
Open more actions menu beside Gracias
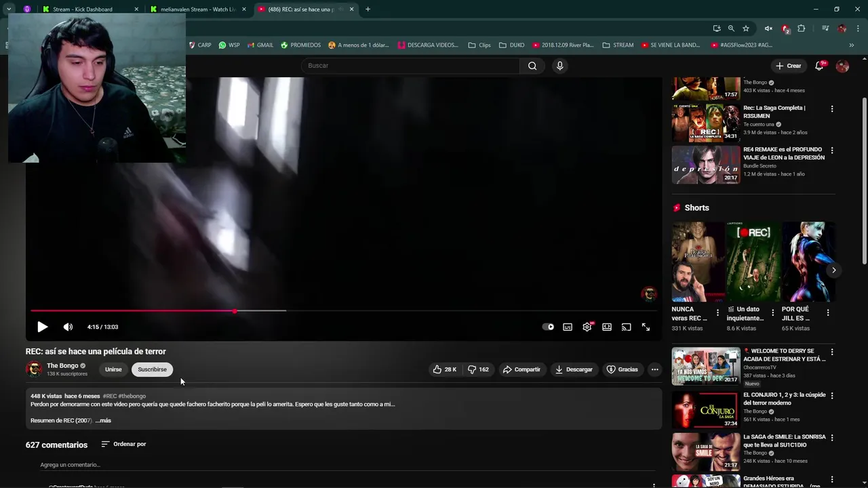pyautogui.click(x=654, y=369)
